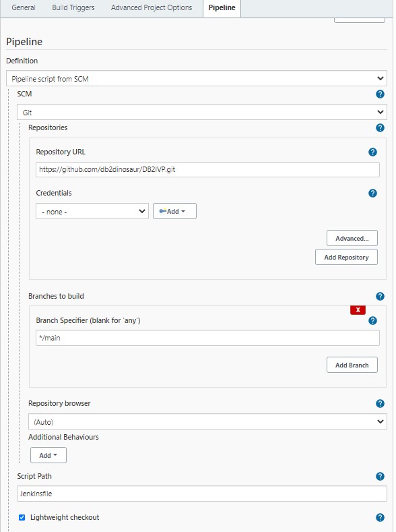Switch to the Build Triggers tab

[73, 7]
